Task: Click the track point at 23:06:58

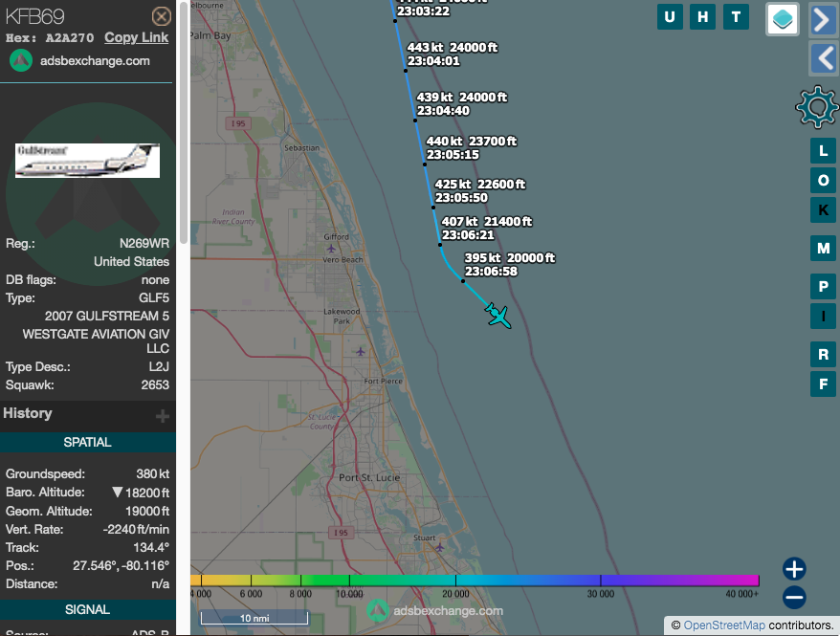Action: (463, 281)
